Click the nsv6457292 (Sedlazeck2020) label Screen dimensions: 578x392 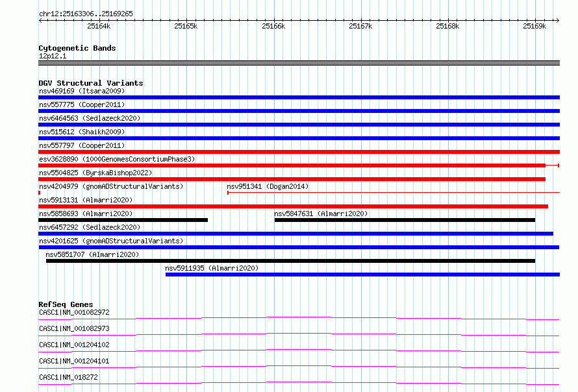(x=90, y=227)
